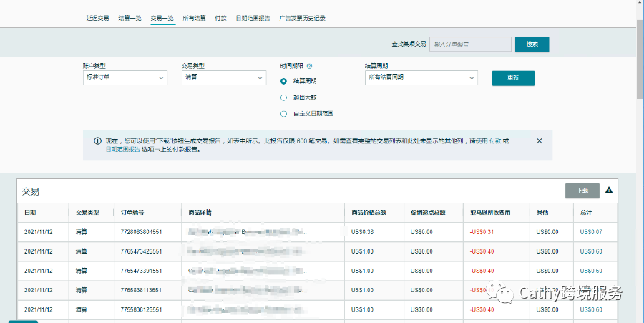Click order number 7765473391551
Screen dimensions: 644x323
coord(141,271)
